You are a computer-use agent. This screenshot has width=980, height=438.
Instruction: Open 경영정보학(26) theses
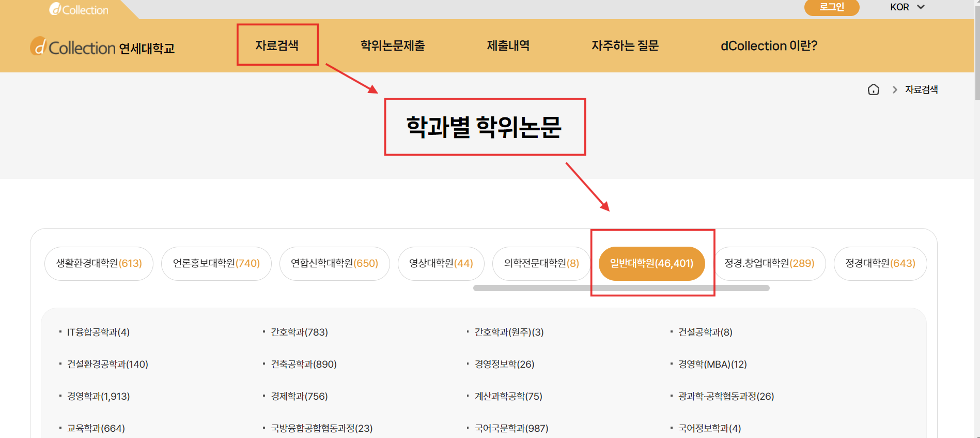[504, 364]
